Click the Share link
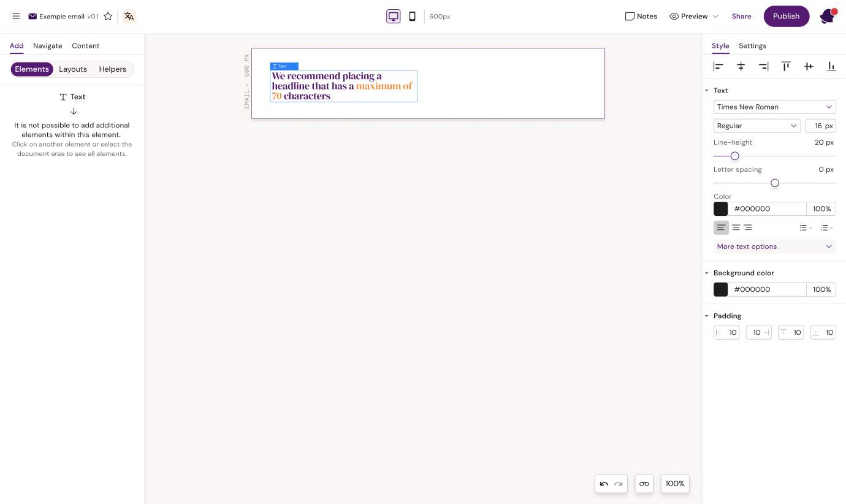 pyautogui.click(x=741, y=17)
